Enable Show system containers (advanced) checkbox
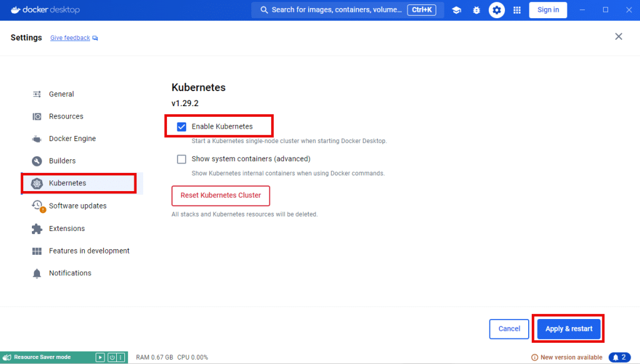 tap(182, 159)
